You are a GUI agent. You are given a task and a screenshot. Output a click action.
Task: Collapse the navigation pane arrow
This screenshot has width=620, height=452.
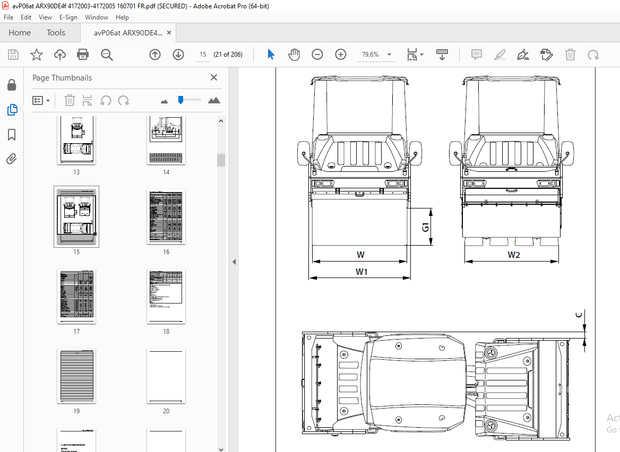click(234, 262)
